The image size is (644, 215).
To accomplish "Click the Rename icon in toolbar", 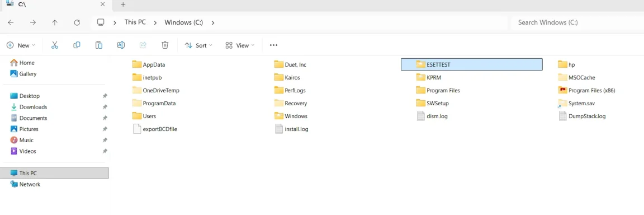I will coord(121,45).
